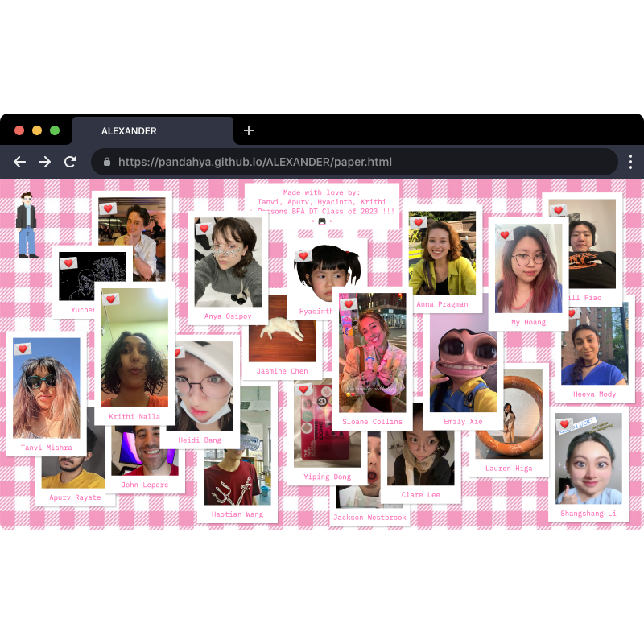The height and width of the screenshot is (644, 644).
Task: Open heart envelope on Anna Pragman's photo
Action: tap(418, 223)
